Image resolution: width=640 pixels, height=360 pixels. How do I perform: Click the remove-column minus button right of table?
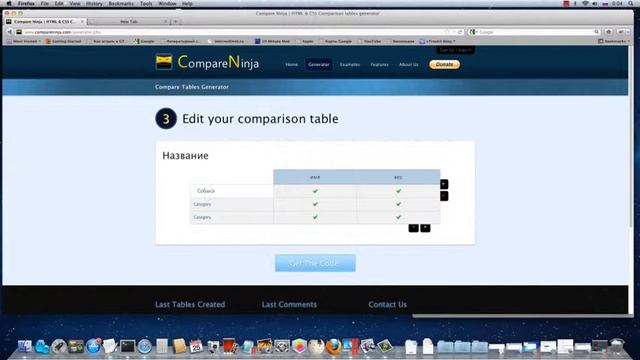pyautogui.click(x=444, y=196)
